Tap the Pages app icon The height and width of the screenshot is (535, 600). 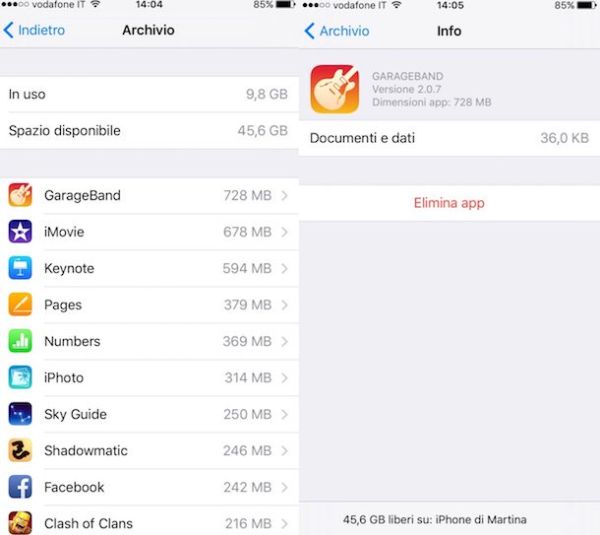[20, 305]
